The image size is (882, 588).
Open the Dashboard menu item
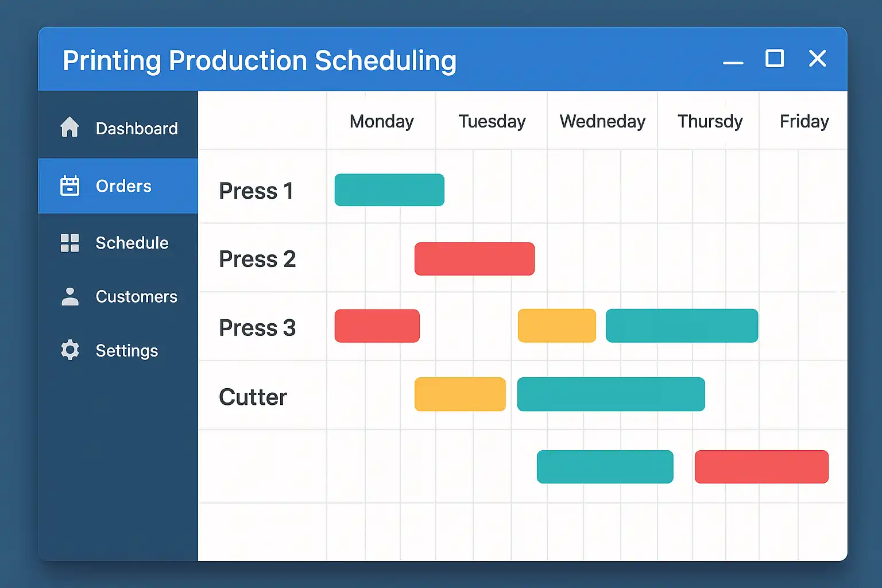pyautogui.click(x=136, y=128)
